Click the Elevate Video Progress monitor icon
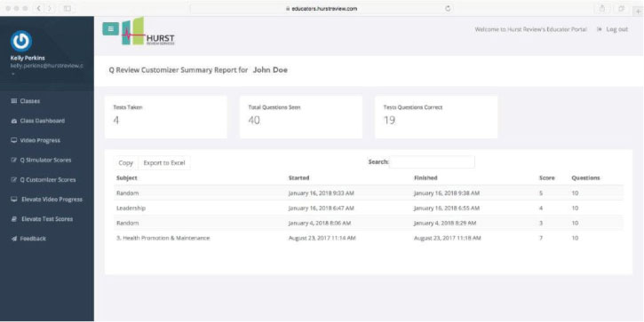644x322 pixels. click(x=14, y=200)
